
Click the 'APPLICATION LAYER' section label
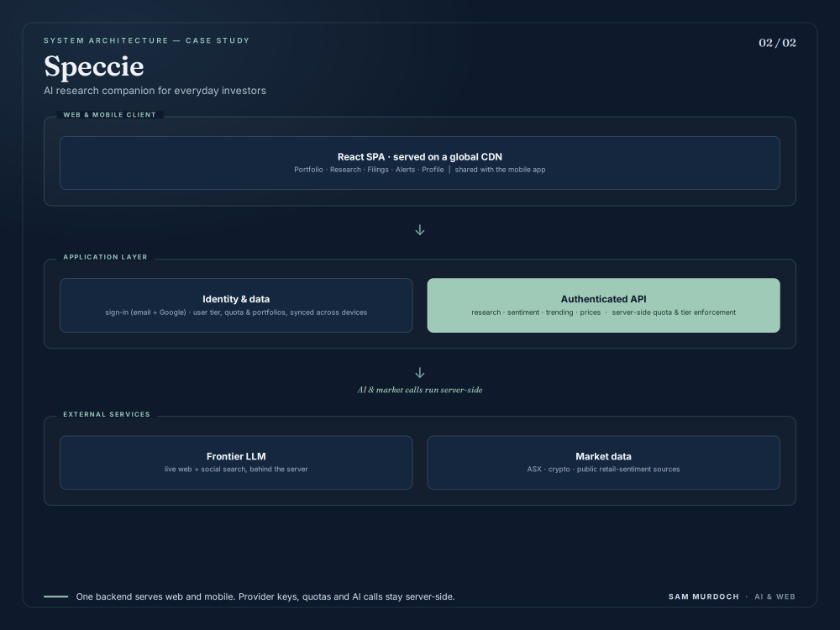(106, 257)
